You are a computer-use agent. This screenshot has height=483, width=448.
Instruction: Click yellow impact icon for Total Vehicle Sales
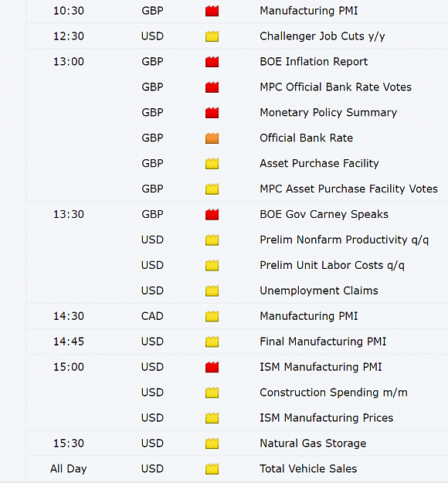pos(212,469)
